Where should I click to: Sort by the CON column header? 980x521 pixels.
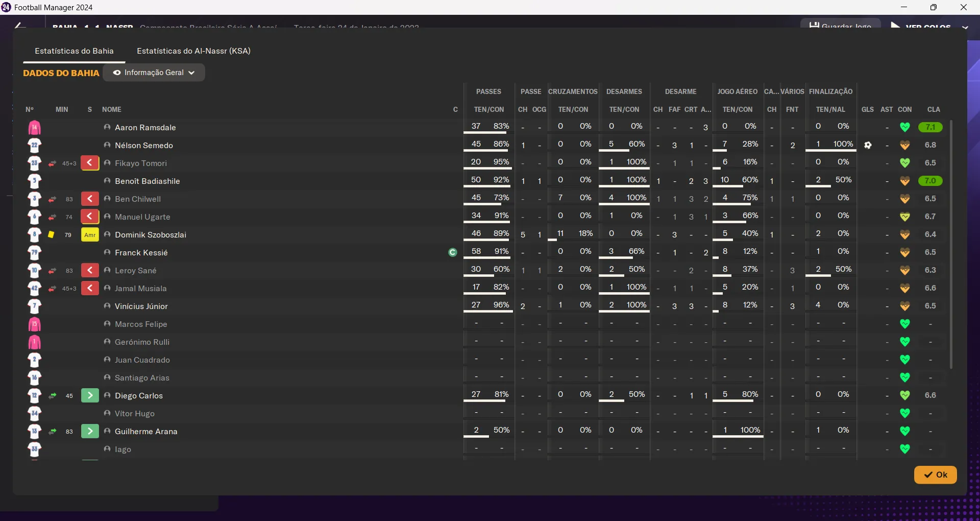pos(905,110)
